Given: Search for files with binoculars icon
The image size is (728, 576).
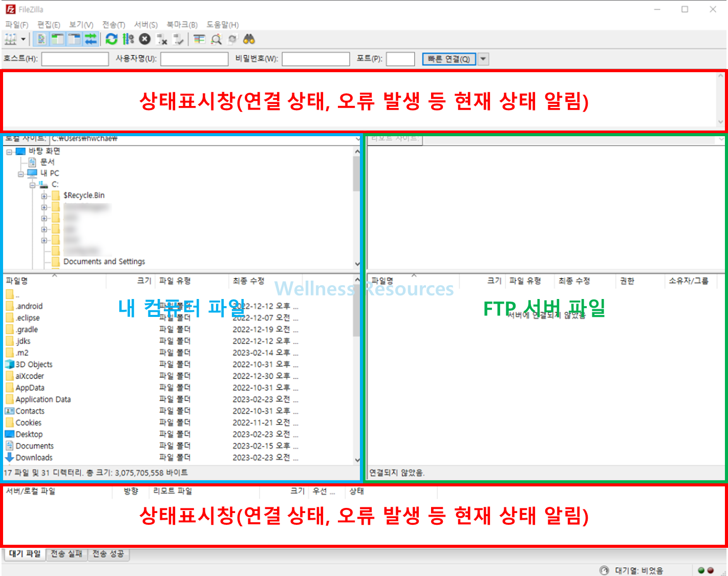Looking at the screenshot, I should point(249,39).
